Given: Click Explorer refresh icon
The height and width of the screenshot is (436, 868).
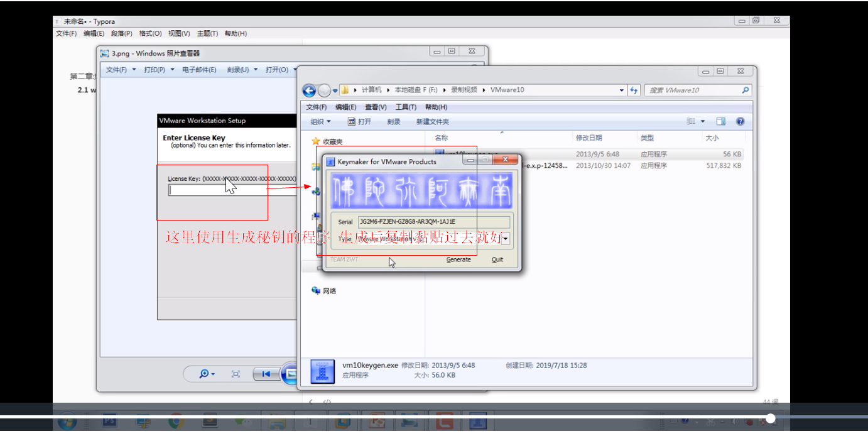Looking at the screenshot, I should [634, 90].
